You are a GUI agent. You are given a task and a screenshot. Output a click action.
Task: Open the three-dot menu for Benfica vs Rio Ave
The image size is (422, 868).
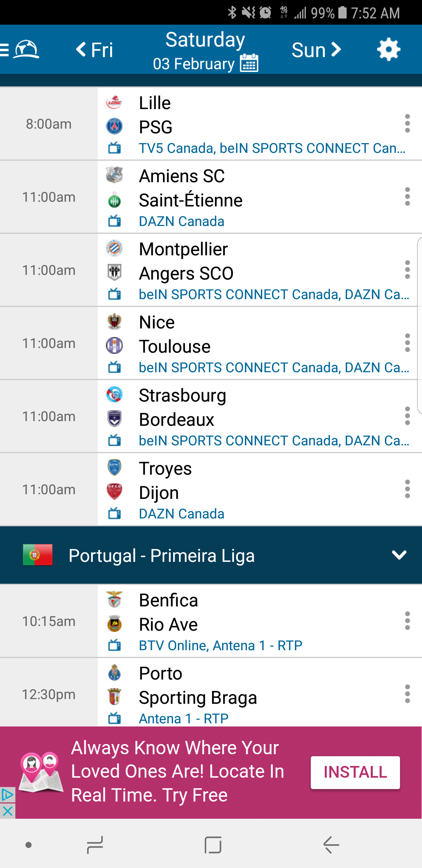pos(407,621)
